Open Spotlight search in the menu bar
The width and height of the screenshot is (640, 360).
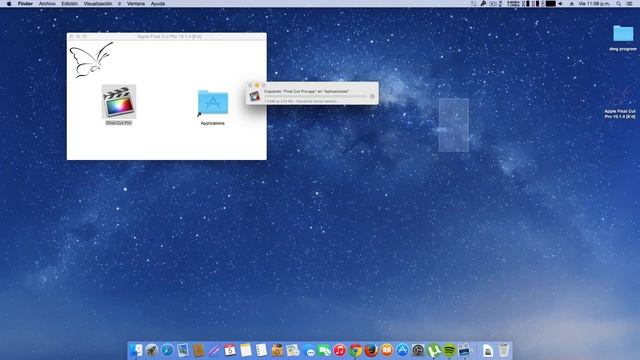click(x=619, y=4)
